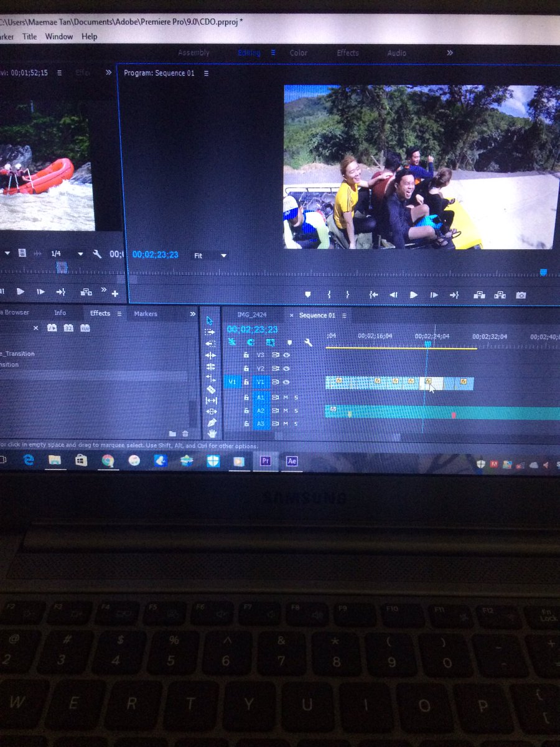Play the Source monitor clip
Screen dimensions: 560x747
[20, 291]
